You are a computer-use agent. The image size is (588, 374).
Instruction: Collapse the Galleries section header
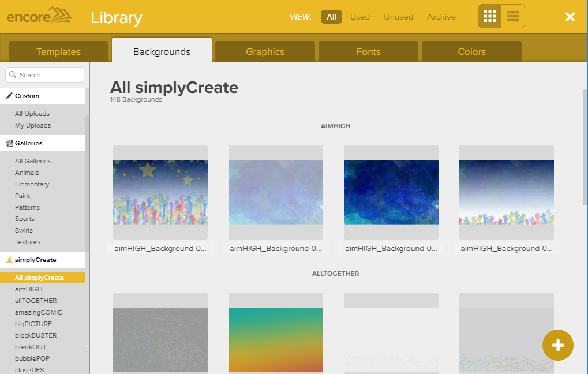click(x=43, y=143)
